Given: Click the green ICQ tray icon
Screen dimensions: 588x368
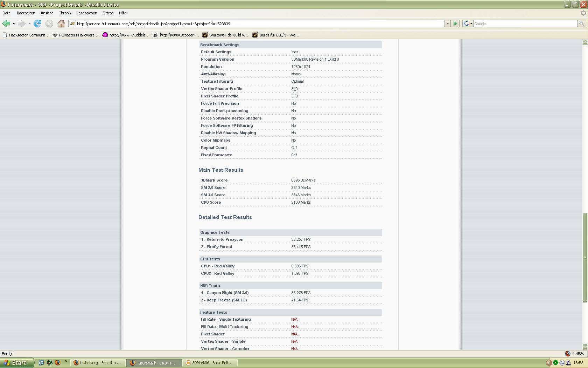Looking at the screenshot, I should coord(555,363).
